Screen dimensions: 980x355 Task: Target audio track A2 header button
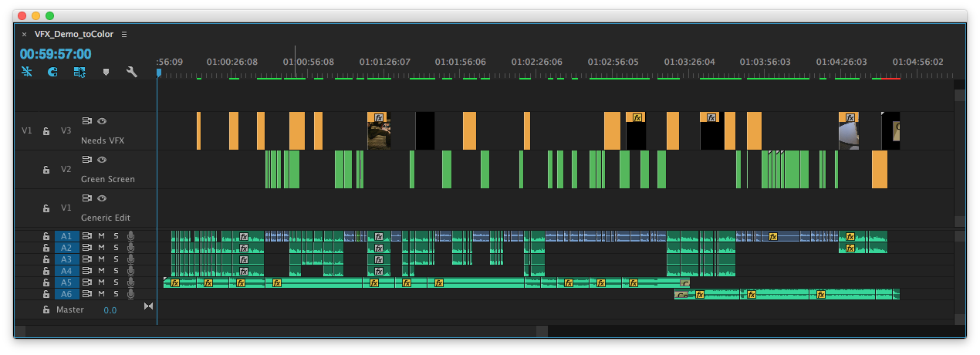click(x=66, y=248)
